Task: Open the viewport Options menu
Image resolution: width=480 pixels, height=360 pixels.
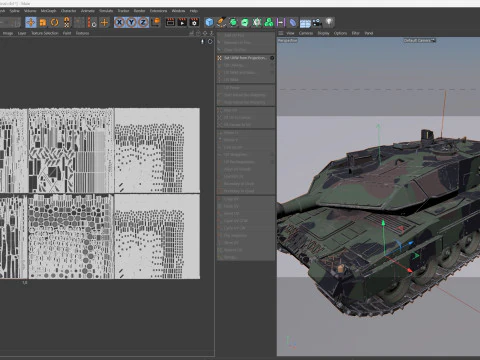Action: 340,33
